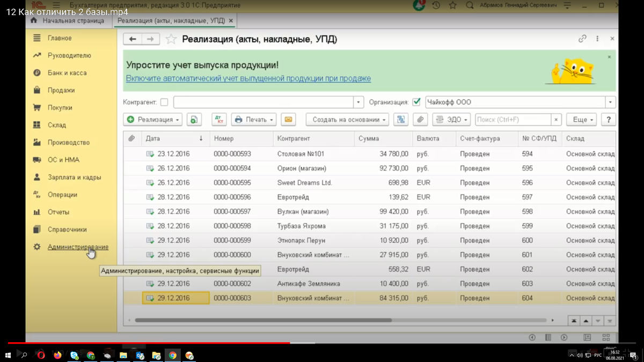
Task: Open the Печать dropdown
Action: (x=253, y=120)
